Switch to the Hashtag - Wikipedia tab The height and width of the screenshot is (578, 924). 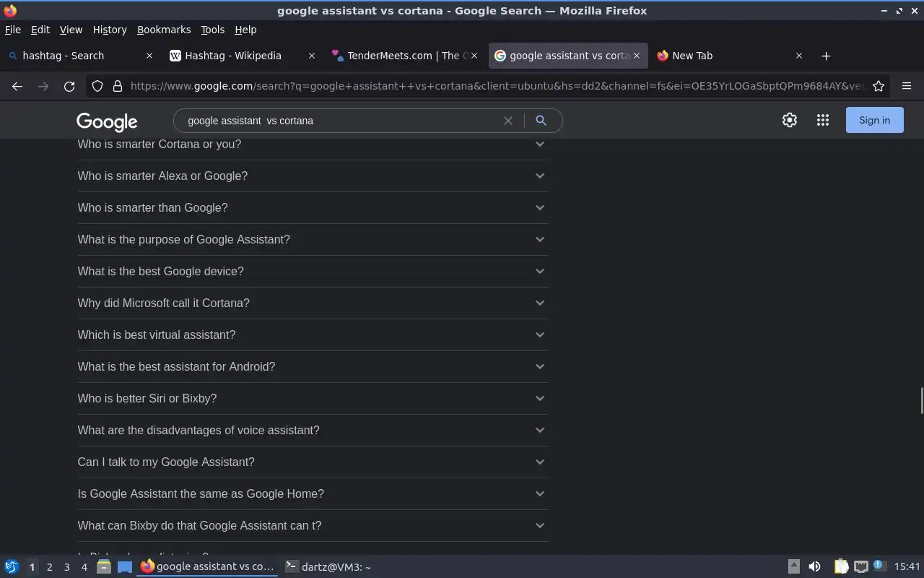(243, 56)
